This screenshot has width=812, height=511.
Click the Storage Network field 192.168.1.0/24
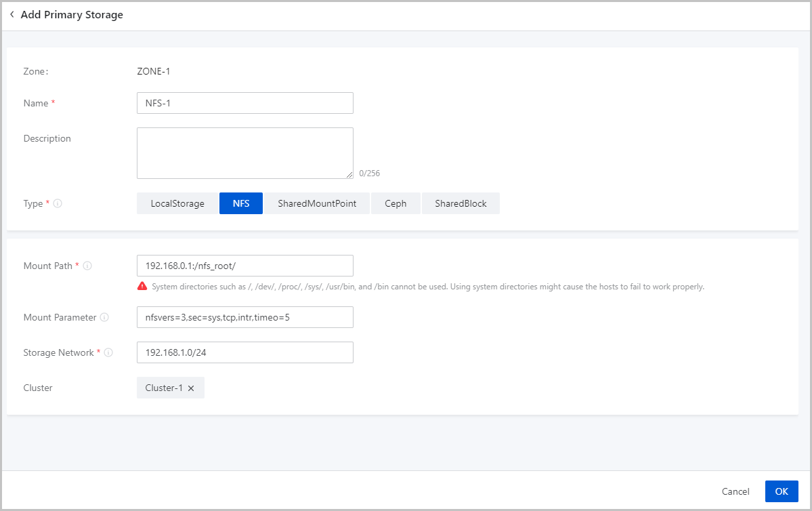click(245, 352)
